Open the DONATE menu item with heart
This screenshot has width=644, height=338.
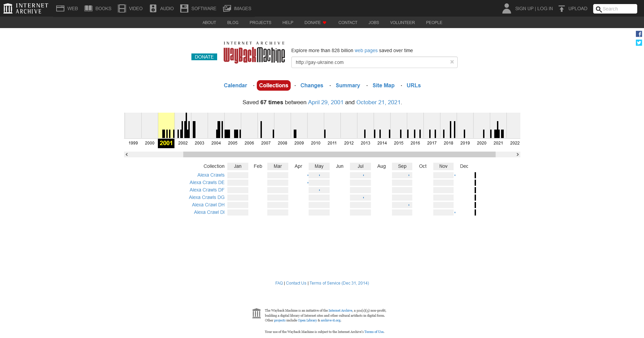coord(315,23)
